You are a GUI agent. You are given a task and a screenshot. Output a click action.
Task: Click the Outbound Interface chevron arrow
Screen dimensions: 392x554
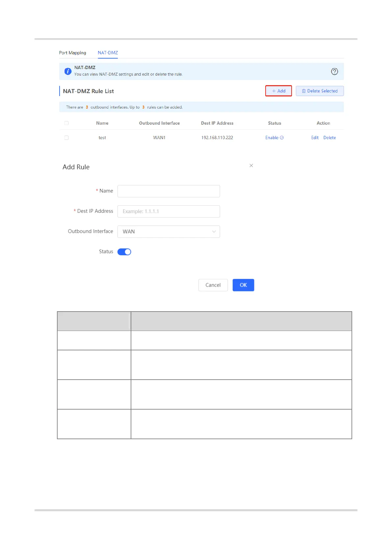pyautogui.click(x=214, y=232)
